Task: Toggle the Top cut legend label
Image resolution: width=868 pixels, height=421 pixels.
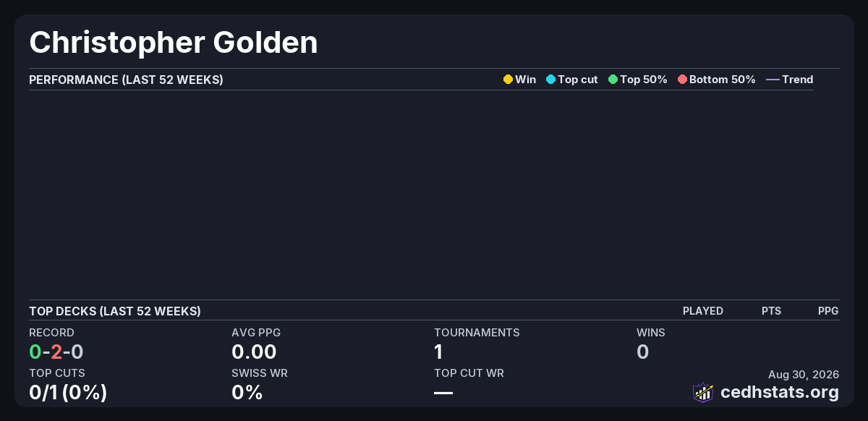Action: (578, 80)
